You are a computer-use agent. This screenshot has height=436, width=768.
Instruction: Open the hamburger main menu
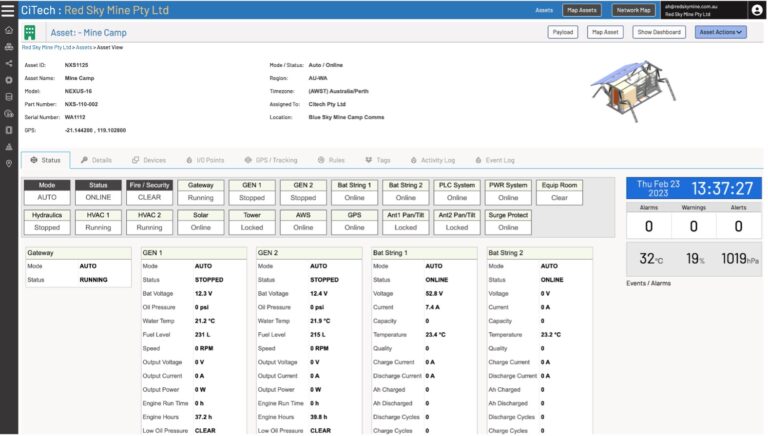[8, 10]
